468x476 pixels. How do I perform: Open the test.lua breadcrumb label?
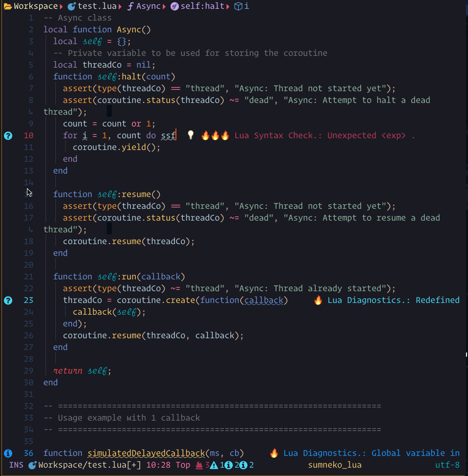(x=97, y=6)
